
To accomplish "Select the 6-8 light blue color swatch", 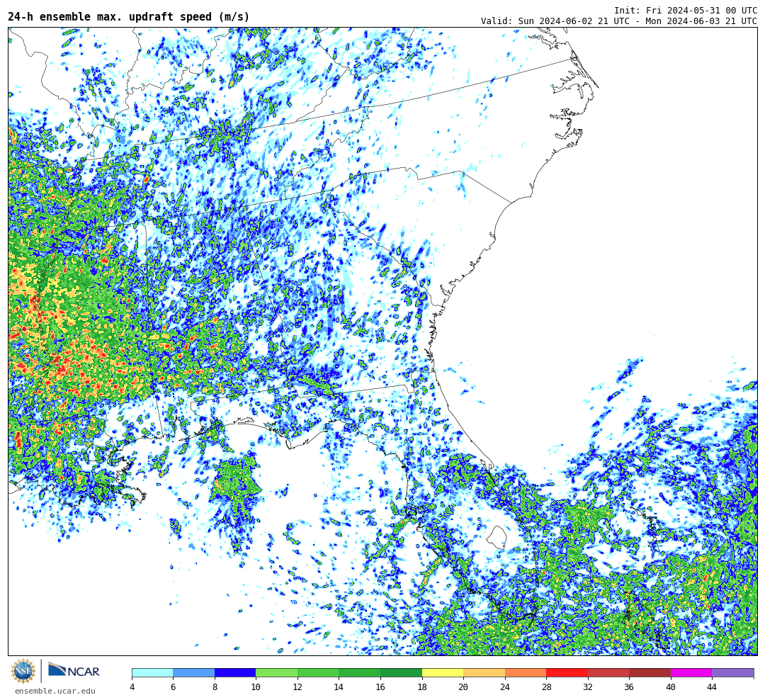I will tap(193, 672).
